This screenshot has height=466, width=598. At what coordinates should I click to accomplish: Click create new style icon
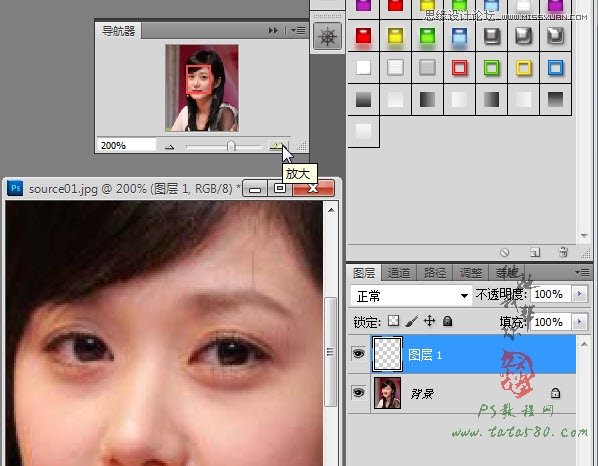tap(535, 252)
